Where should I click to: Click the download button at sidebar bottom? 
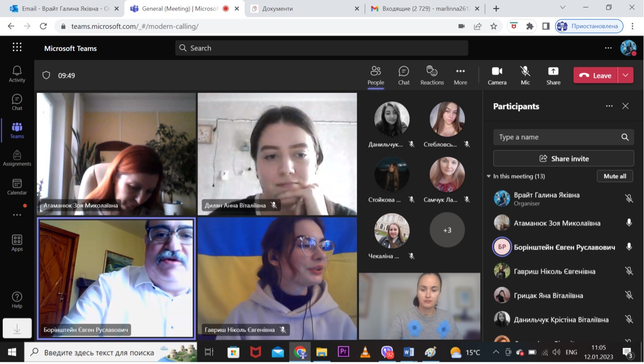click(x=17, y=329)
